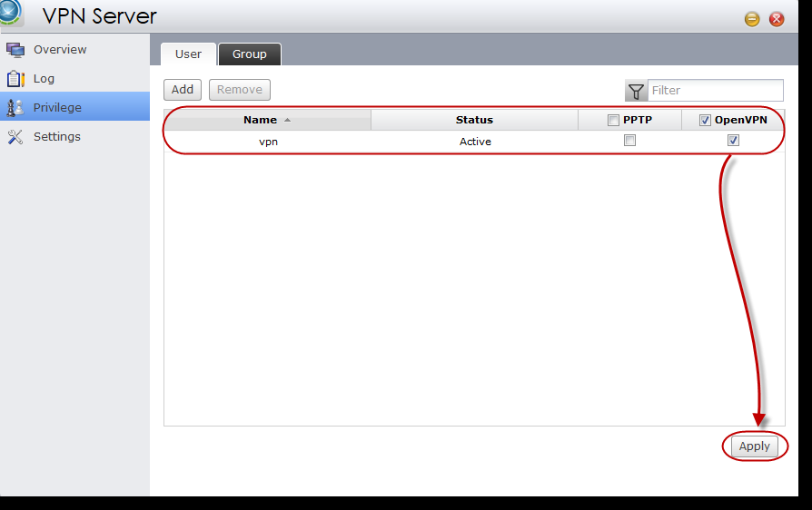Toggle the PPTP header checkbox
Viewport: 812px width, 510px height.
pyautogui.click(x=613, y=120)
